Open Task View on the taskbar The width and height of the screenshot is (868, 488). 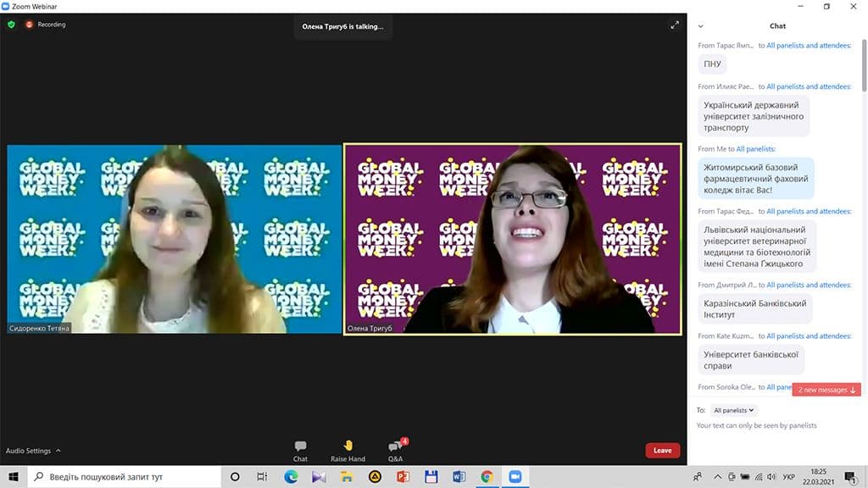(x=262, y=476)
